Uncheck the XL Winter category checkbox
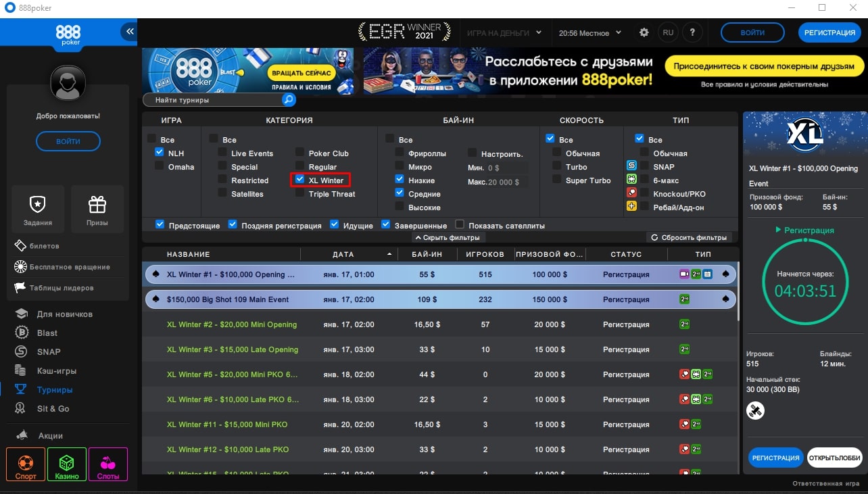Screen dimensions: 868x494 (300, 180)
